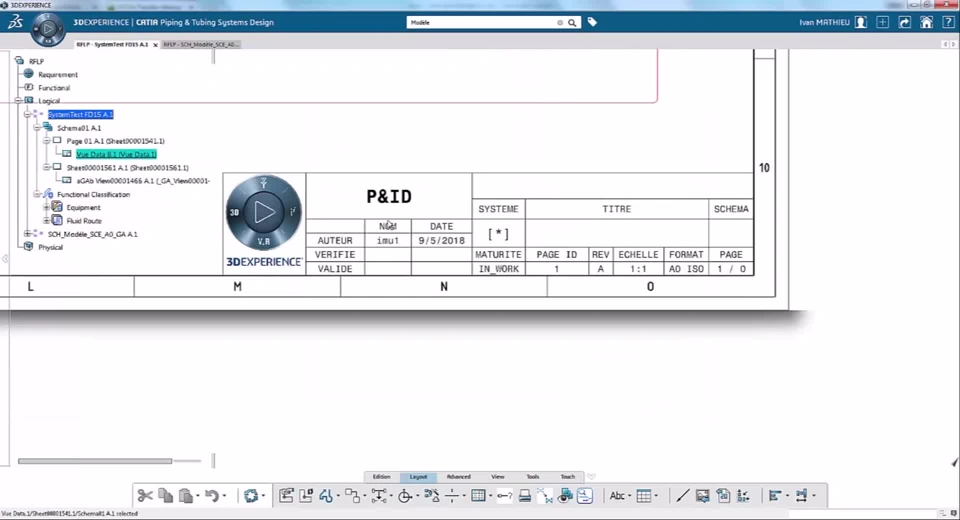Click the 3DS logo top left

pyautogui.click(x=15, y=22)
